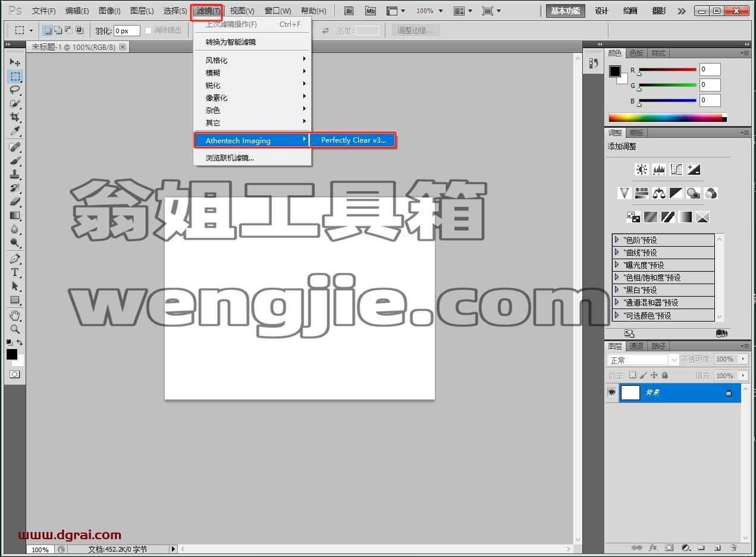Viewport: 756px width, 557px height.
Task: Toggle lock transparent pixels in the Layers panel
Action: (x=632, y=375)
